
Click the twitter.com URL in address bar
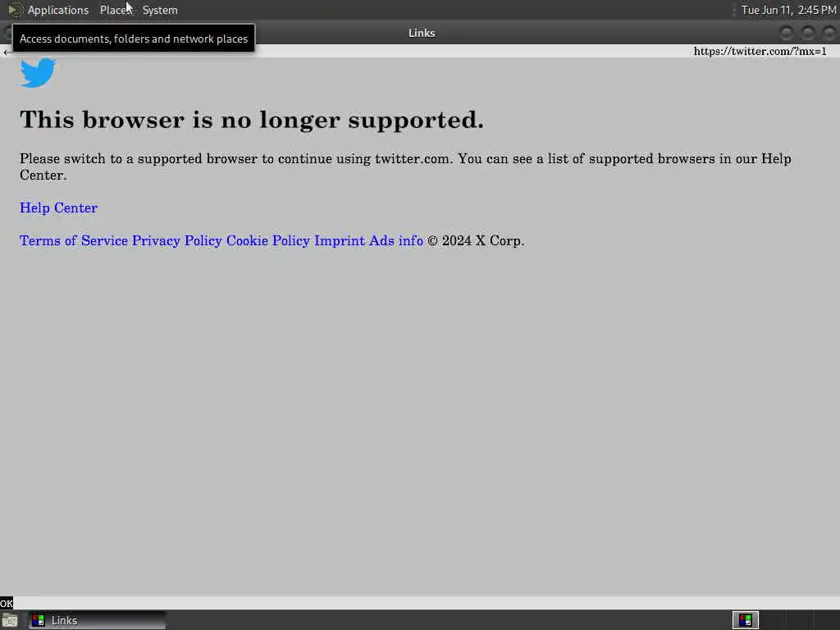(760, 52)
